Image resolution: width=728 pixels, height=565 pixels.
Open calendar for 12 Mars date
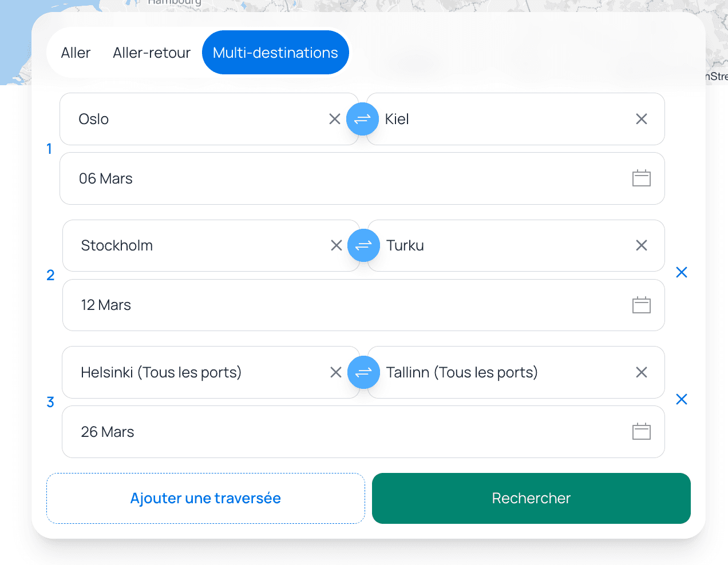(641, 305)
